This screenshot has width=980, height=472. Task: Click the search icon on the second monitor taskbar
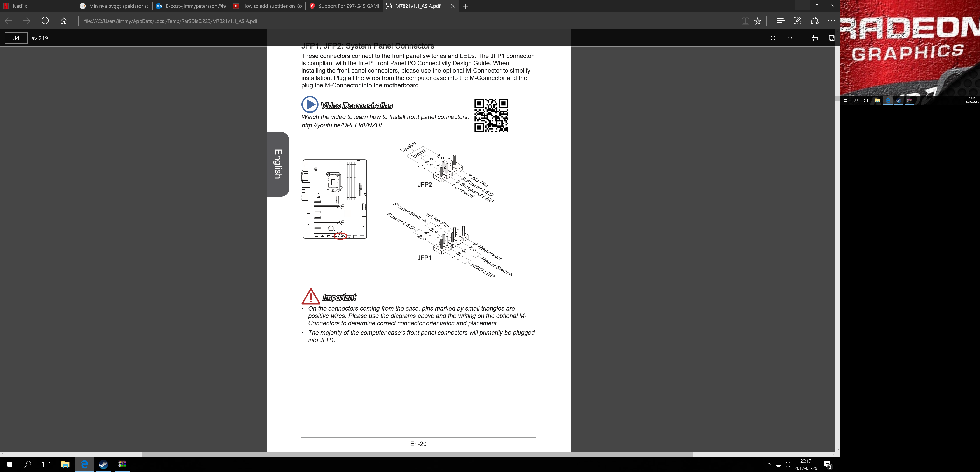click(856, 101)
